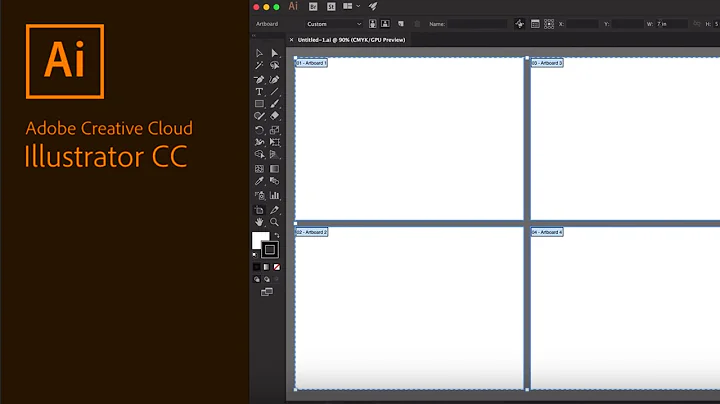Screen dimensions: 720x404
Task: Select the Mesh tool
Action: 259,169
